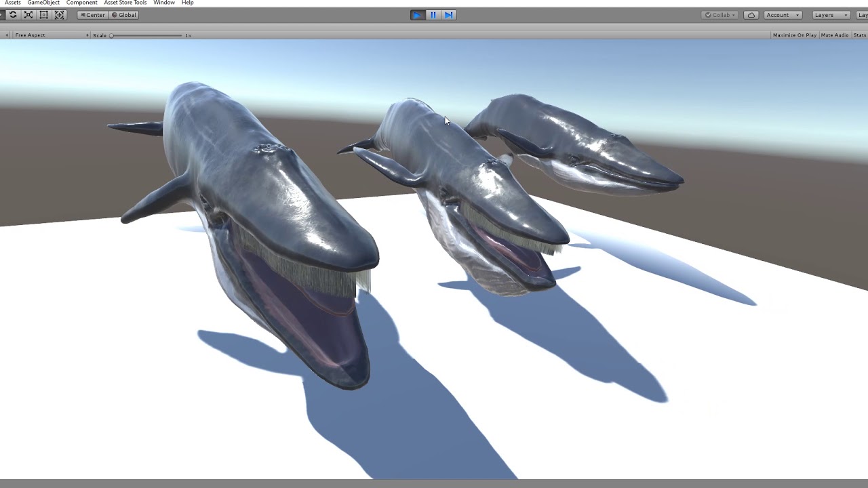Open the Component menu
This screenshot has width=868, height=488.
coord(82,3)
